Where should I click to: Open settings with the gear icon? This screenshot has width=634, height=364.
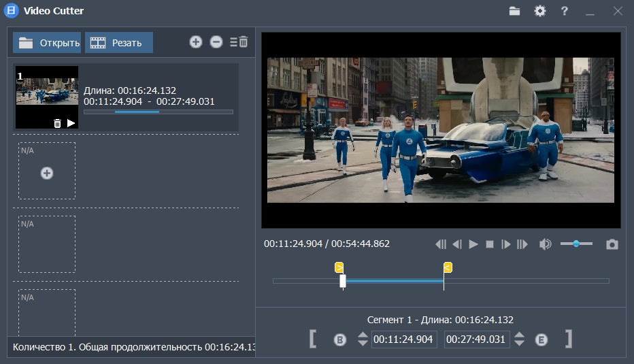pyautogui.click(x=540, y=11)
